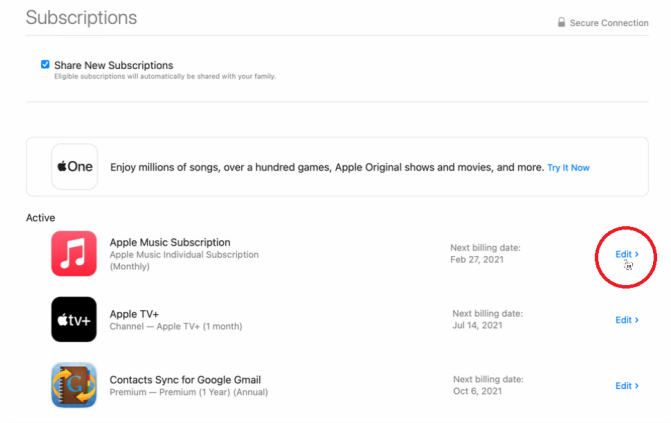Click the Secure Connection lock icon
The width and height of the screenshot is (671, 423).
[562, 23]
